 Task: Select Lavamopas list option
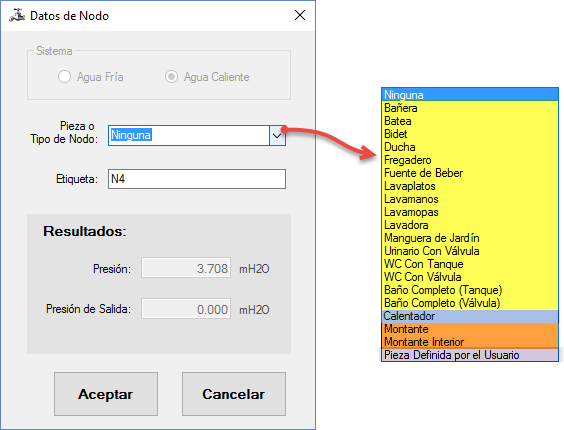pyautogui.click(x=470, y=212)
